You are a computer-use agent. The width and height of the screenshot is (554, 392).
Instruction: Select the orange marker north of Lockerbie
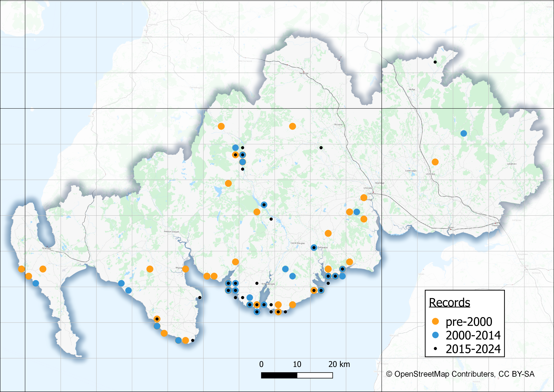[435, 162]
